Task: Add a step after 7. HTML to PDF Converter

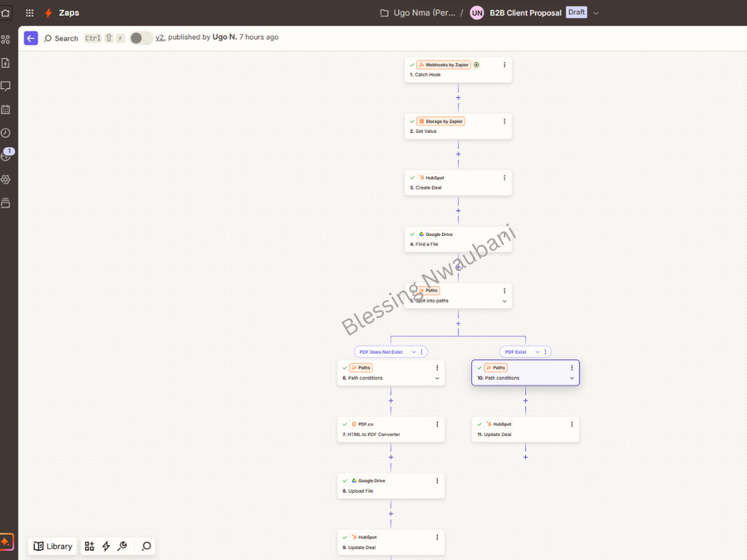Action: [391, 457]
